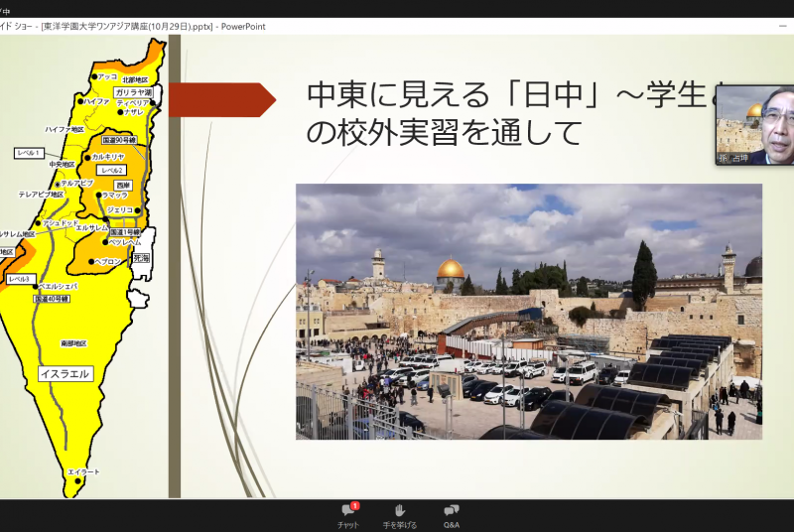Click the 北部地区 region label

pos(135,80)
